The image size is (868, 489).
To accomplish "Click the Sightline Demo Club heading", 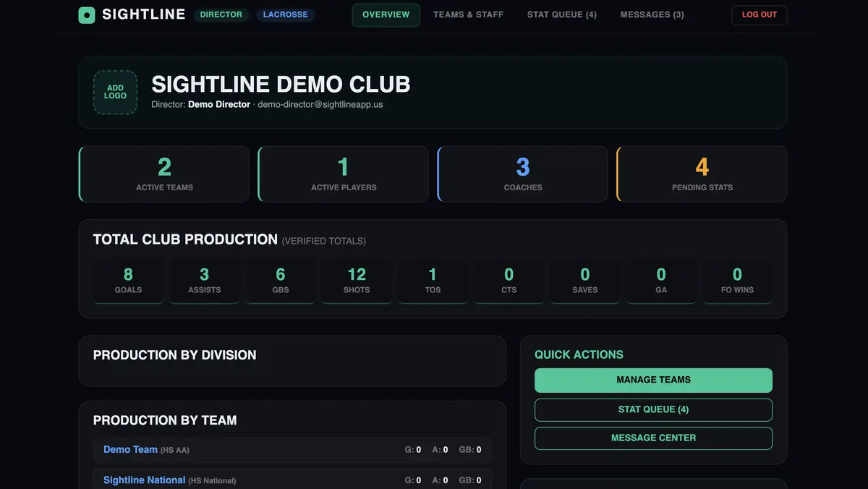I will (x=281, y=85).
